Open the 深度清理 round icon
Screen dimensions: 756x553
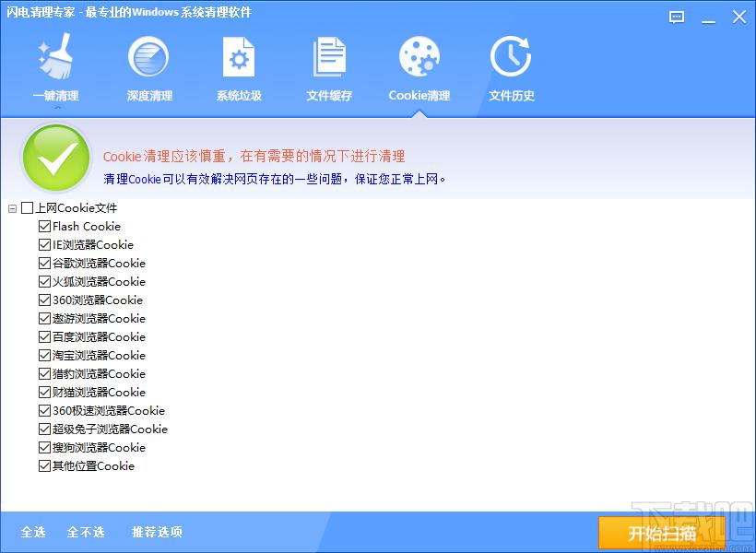point(148,57)
